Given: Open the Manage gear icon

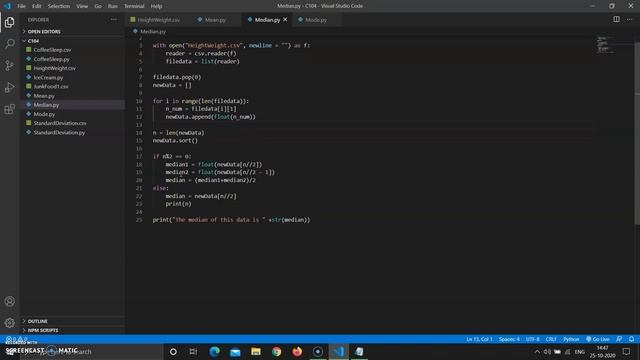Looking at the screenshot, I should (x=9, y=323).
